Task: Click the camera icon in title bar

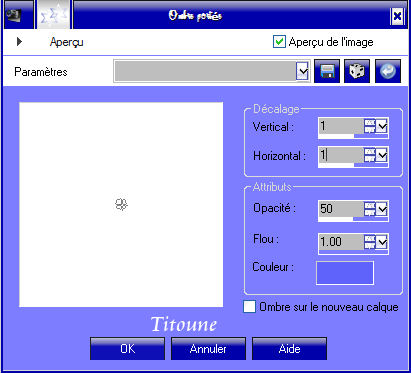Action: (14, 15)
